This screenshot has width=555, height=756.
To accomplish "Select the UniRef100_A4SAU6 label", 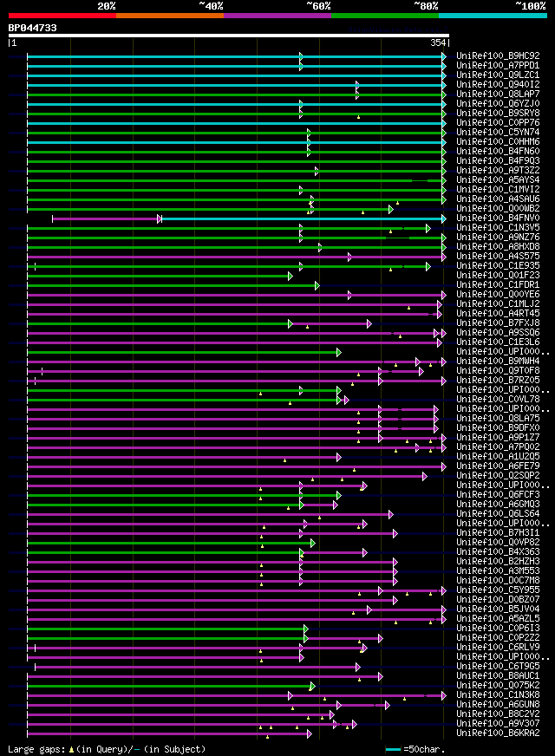I will click(498, 199).
